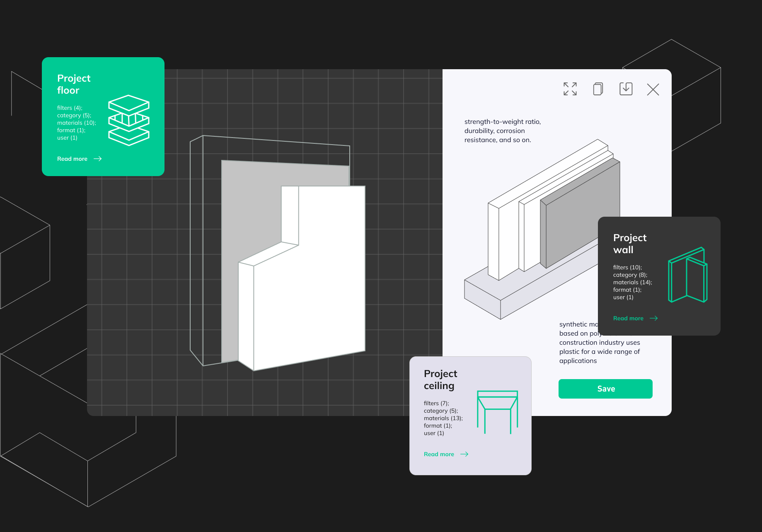Click the copy document icon
This screenshot has height=532, width=762.
tap(598, 89)
